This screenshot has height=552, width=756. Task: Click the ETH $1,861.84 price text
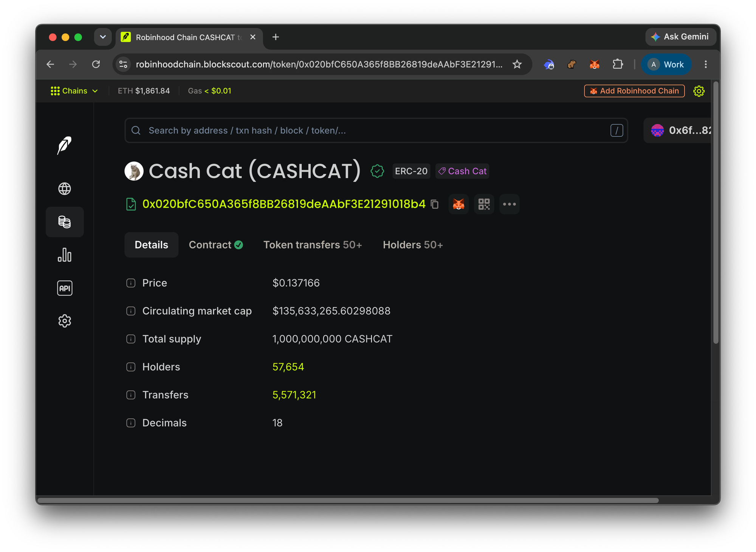[144, 91]
